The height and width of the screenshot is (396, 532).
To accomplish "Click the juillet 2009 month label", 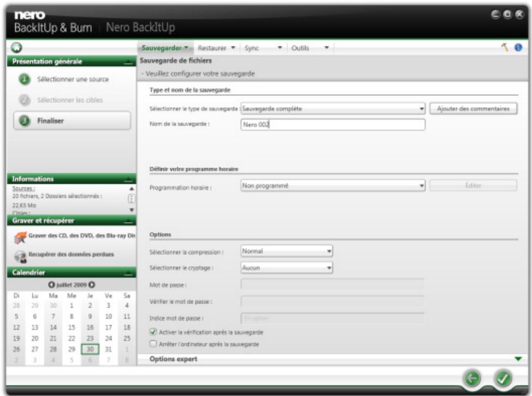I will (x=72, y=285).
